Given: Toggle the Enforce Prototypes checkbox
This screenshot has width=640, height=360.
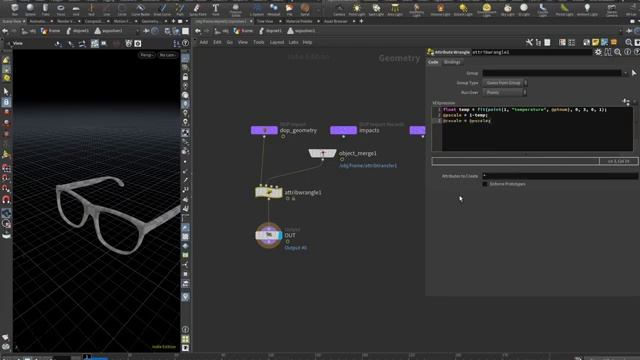Looking at the screenshot, I should pyautogui.click(x=485, y=184).
